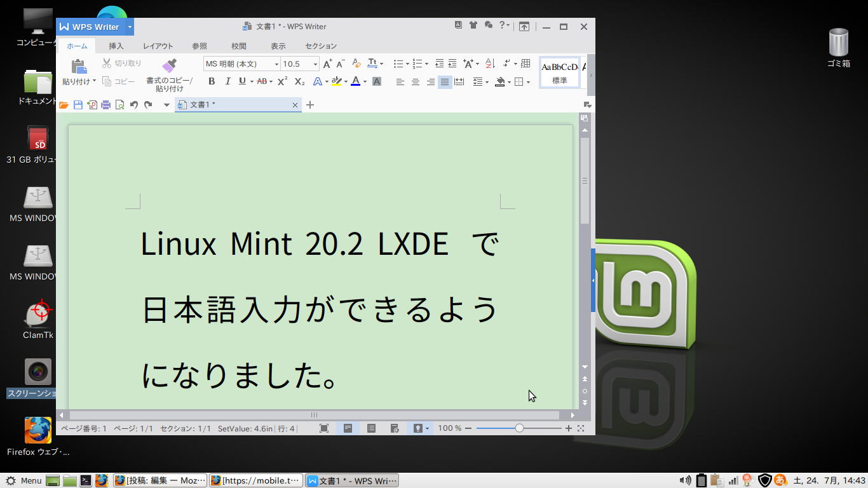Click the zoom in plus button
Image resolution: width=868 pixels, height=488 pixels.
pyautogui.click(x=568, y=428)
